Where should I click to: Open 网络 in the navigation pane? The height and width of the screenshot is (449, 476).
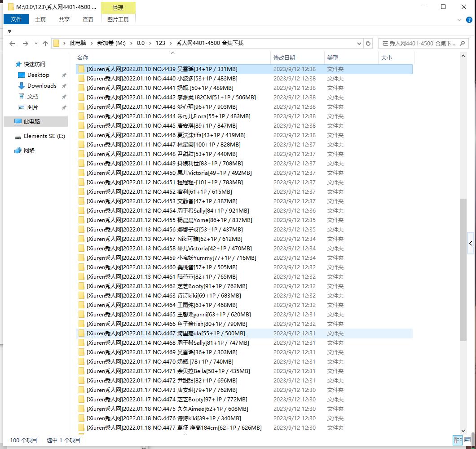click(29, 151)
